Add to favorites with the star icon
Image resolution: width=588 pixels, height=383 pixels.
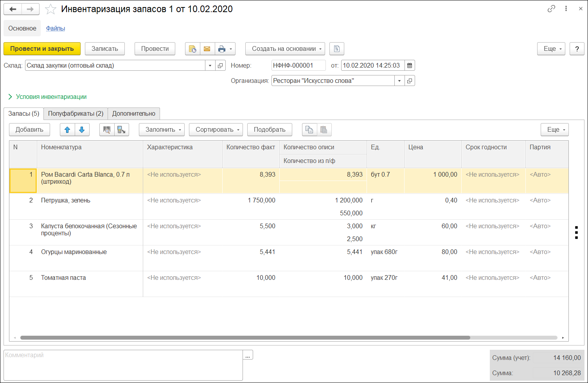point(51,9)
